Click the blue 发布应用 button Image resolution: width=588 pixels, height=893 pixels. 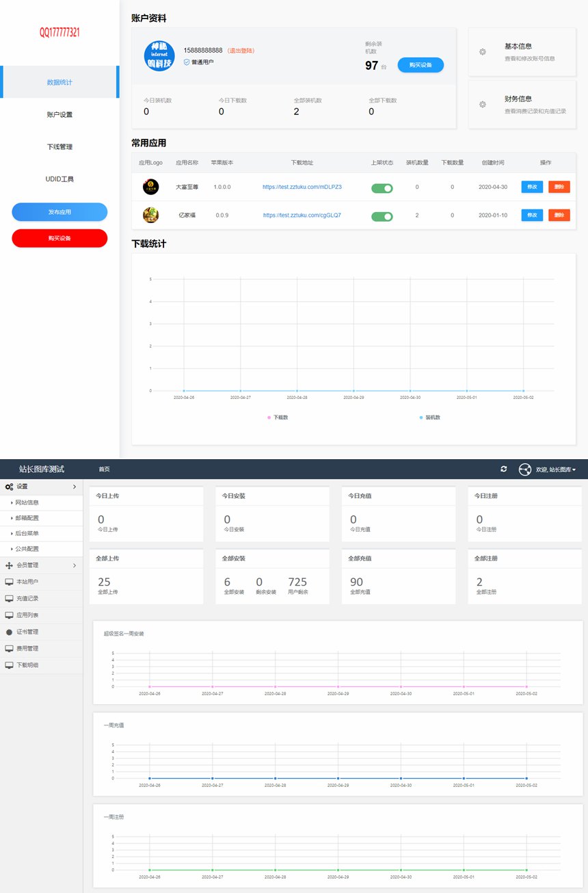click(x=59, y=212)
